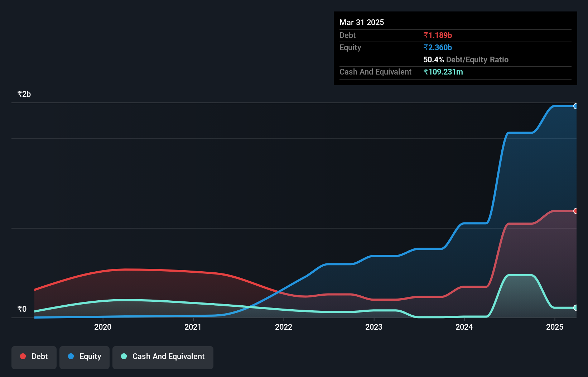Image resolution: width=588 pixels, height=377 pixels.
Task: Click the teal dot in Cash legend
Action: 124,356
